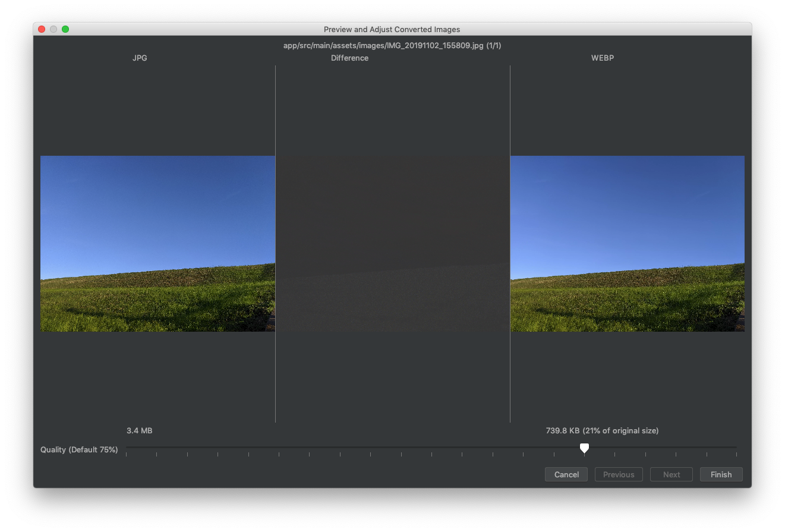The width and height of the screenshot is (785, 532).
Task: Click the Finish button to apply conversion
Action: [721, 474]
